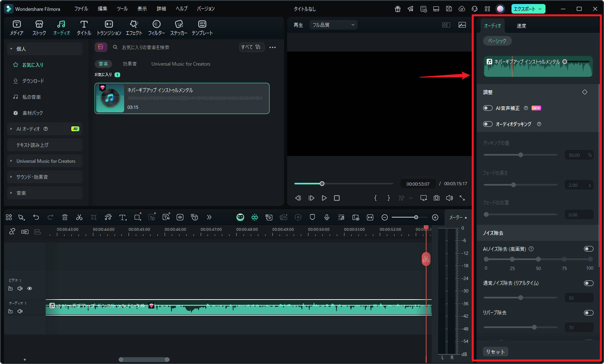Mute the オーディオ 1 track speaker
This screenshot has width=604, height=364.
coord(20,311)
